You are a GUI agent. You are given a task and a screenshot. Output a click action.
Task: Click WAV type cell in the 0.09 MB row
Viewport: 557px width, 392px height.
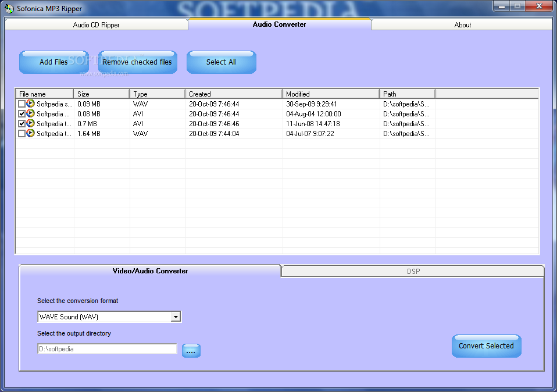pyautogui.click(x=140, y=104)
